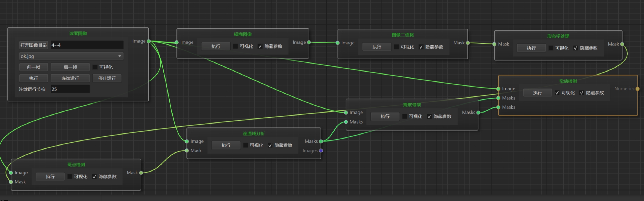The image size is (644, 201).
Task: Click 执行 in the 松动检测 node
Action: [537, 93]
